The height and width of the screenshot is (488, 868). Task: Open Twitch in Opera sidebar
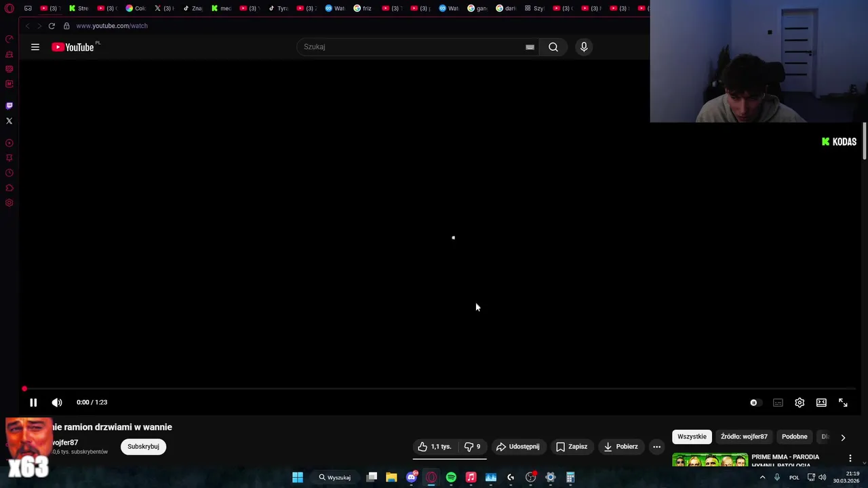tap(9, 106)
